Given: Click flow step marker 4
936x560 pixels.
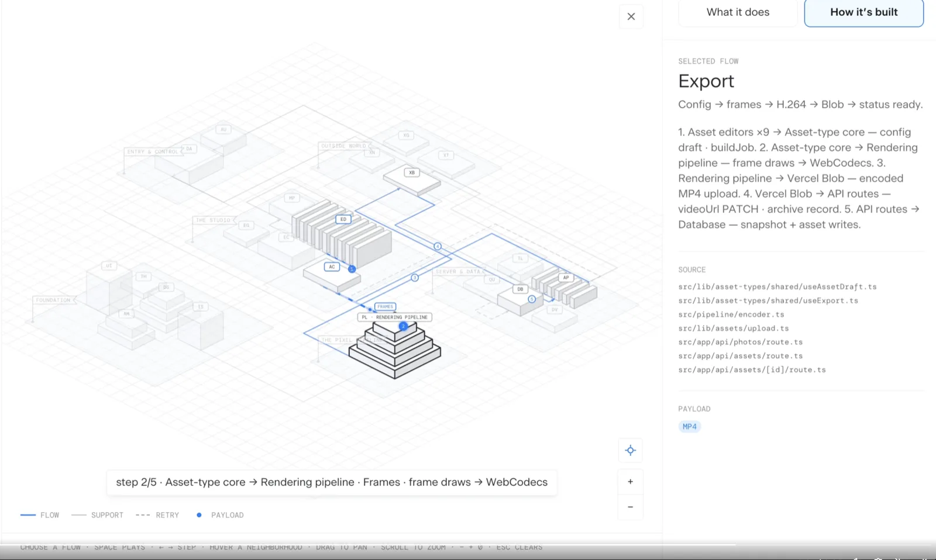Looking at the screenshot, I should pos(438,246).
